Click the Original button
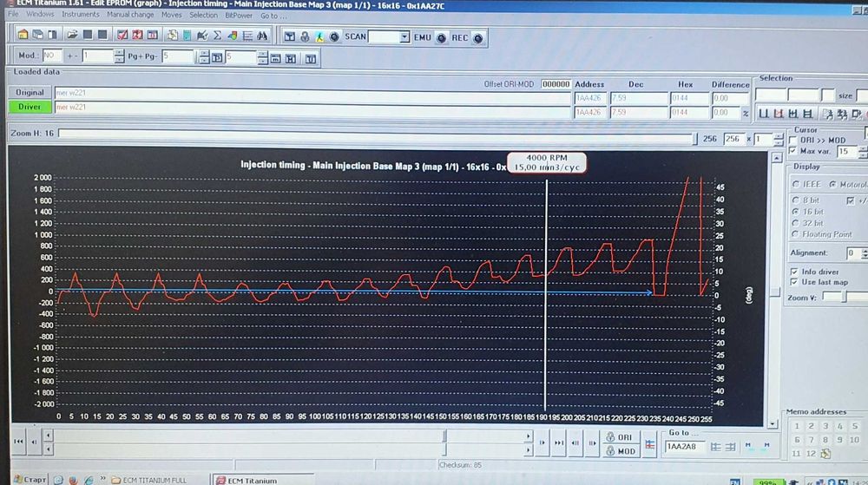 [x=30, y=92]
